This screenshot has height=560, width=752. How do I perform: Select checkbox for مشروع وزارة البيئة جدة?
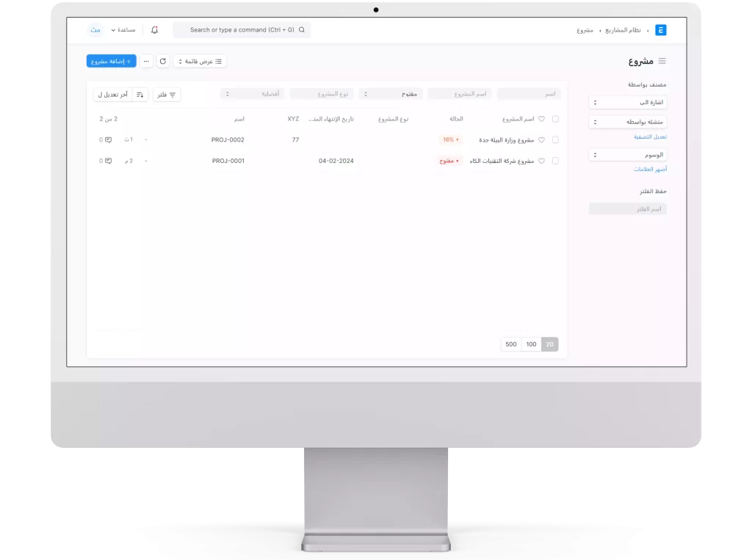(x=555, y=139)
